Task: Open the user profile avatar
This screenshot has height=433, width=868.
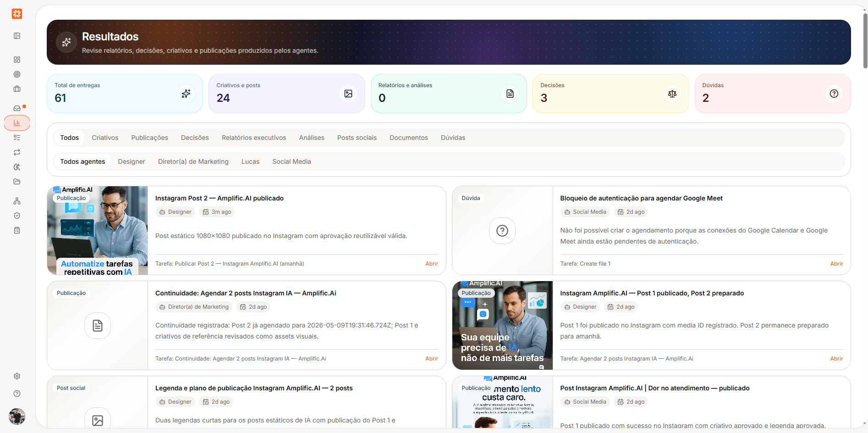Action: 17,416
